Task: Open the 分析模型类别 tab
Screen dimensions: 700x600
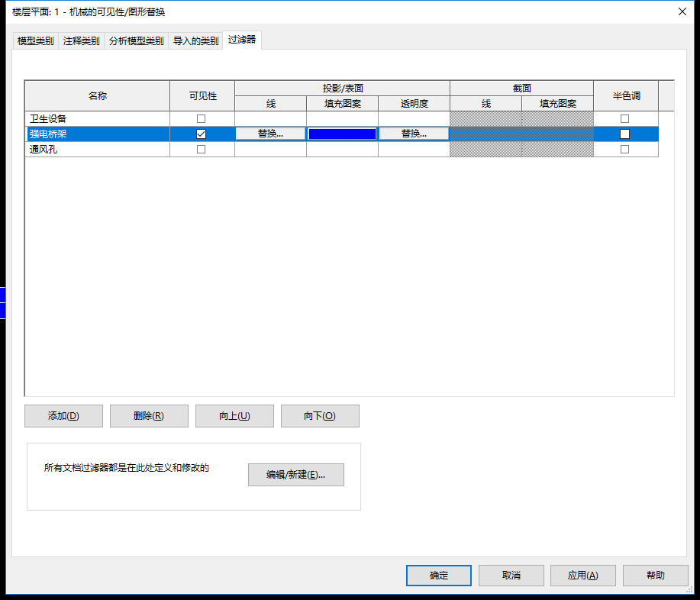Action: pyautogui.click(x=136, y=41)
